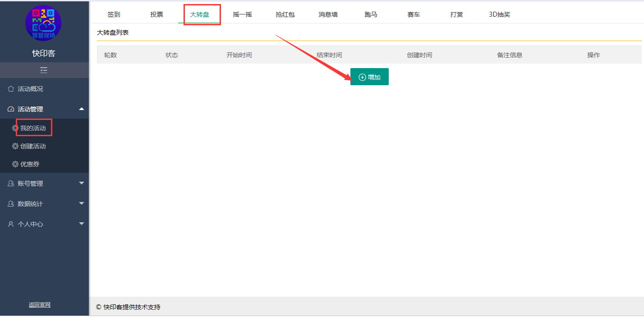
Task: Click the 大转盘列表 heading
Action: [113, 32]
